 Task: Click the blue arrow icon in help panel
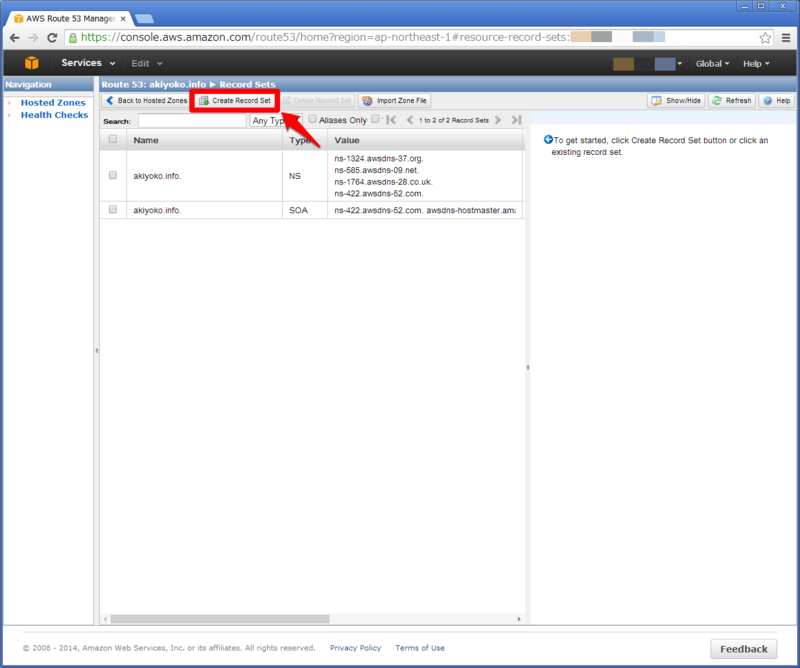click(548, 139)
